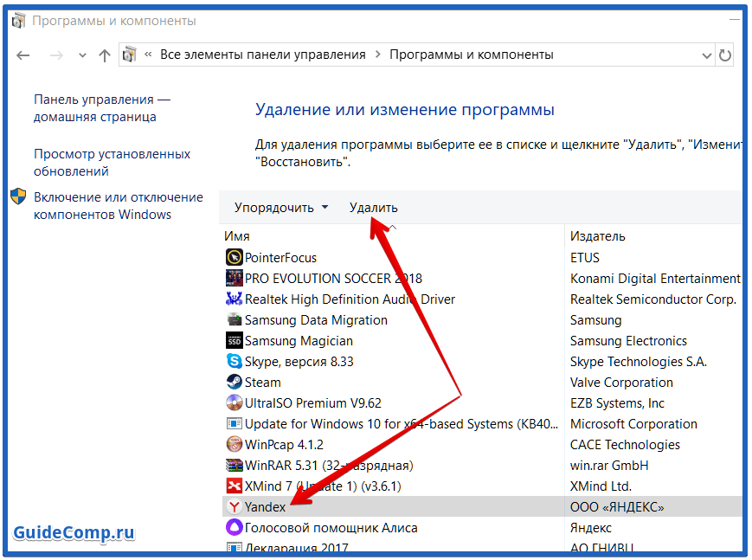Open Панель управления домашняя страница link
The height and width of the screenshot is (560, 752).
(101, 108)
